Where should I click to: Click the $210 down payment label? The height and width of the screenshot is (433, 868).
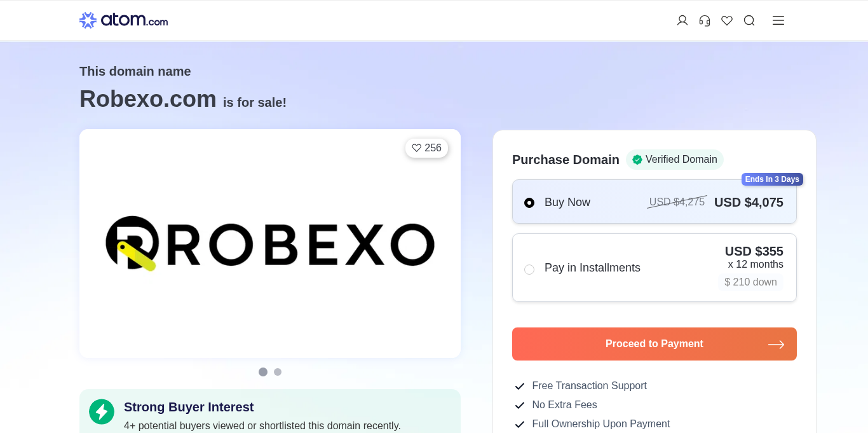750,282
